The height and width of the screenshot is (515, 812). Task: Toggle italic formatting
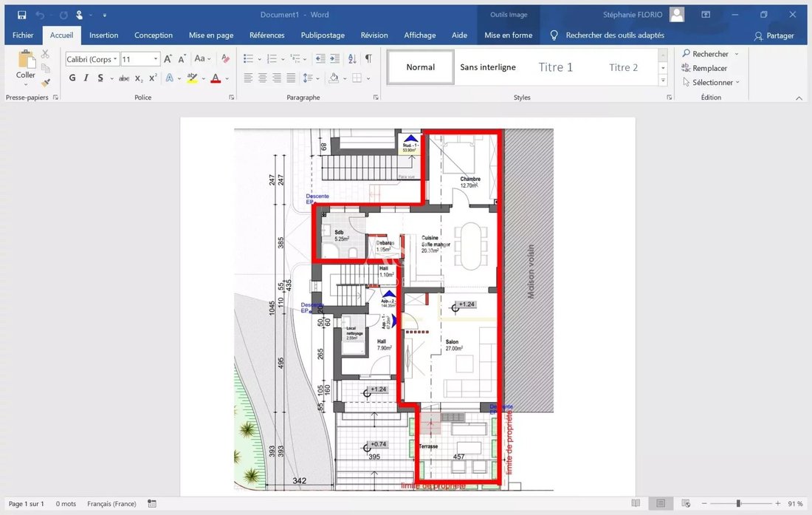[86, 78]
